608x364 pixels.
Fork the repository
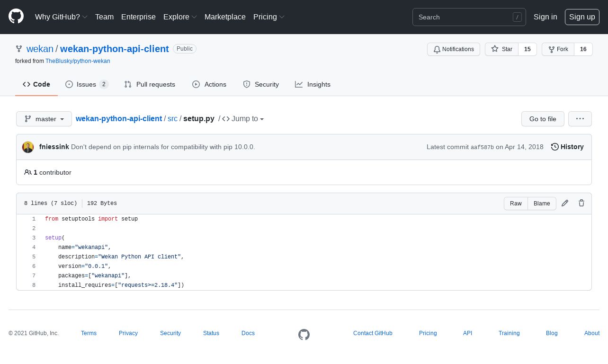coord(558,49)
